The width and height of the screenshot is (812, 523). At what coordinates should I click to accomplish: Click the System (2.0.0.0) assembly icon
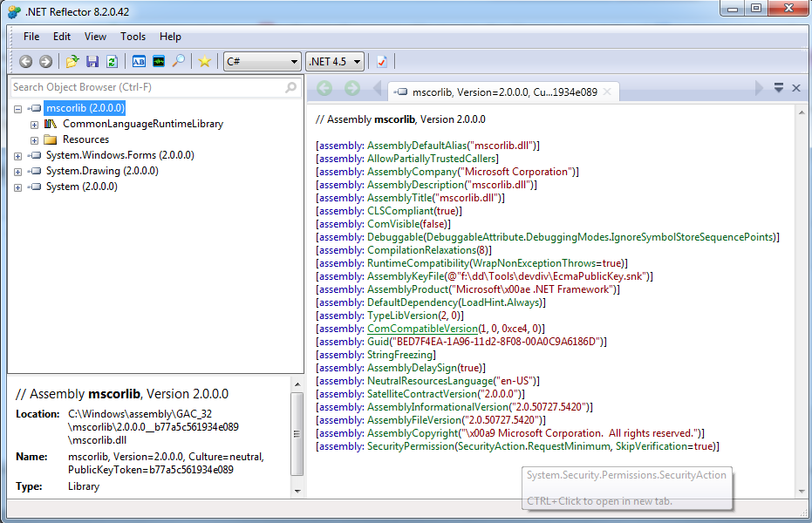pos(35,187)
